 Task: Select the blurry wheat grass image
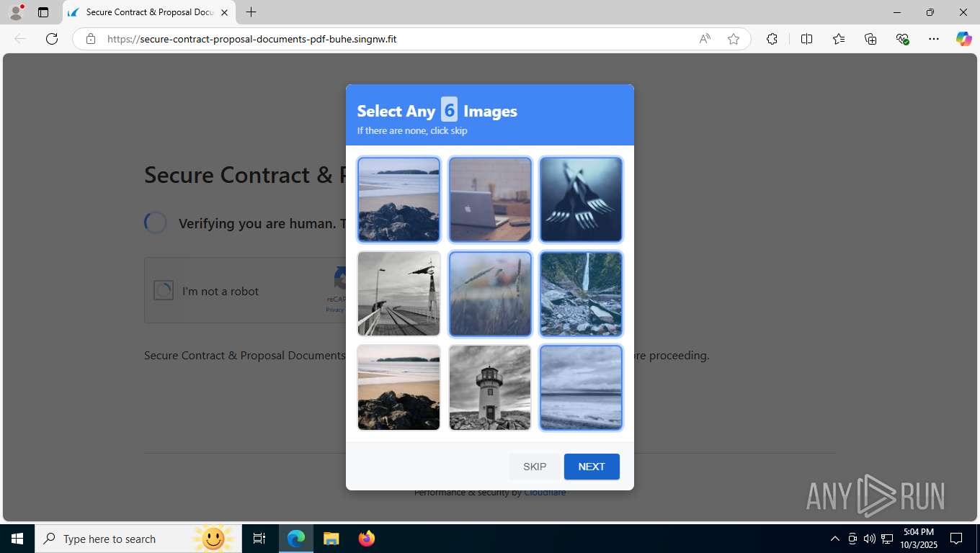click(490, 294)
